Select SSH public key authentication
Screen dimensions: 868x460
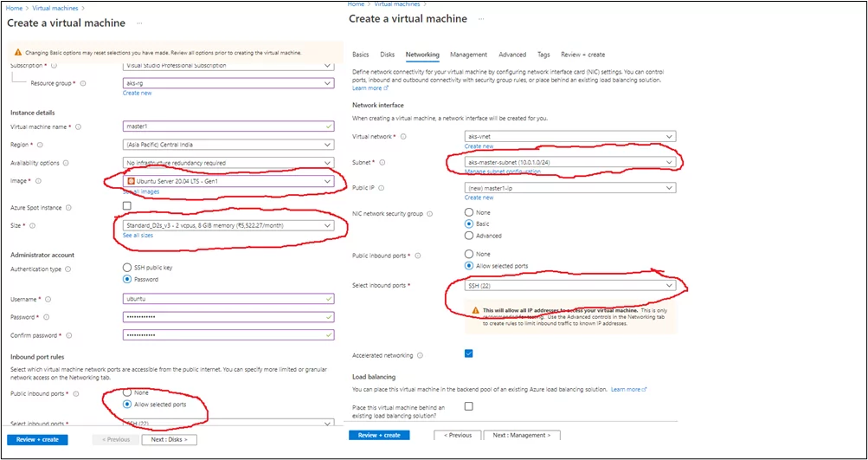click(127, 267)
